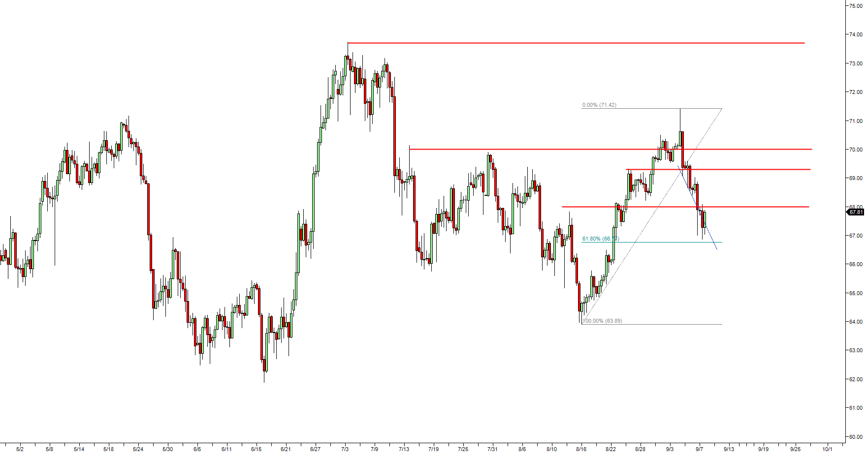Click the 9/13 date axis label
The image size is (868, 456).
(729, 449)
